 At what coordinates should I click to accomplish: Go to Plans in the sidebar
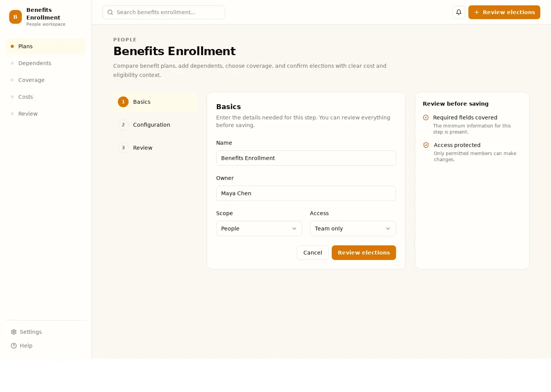(x=46, y=46)
